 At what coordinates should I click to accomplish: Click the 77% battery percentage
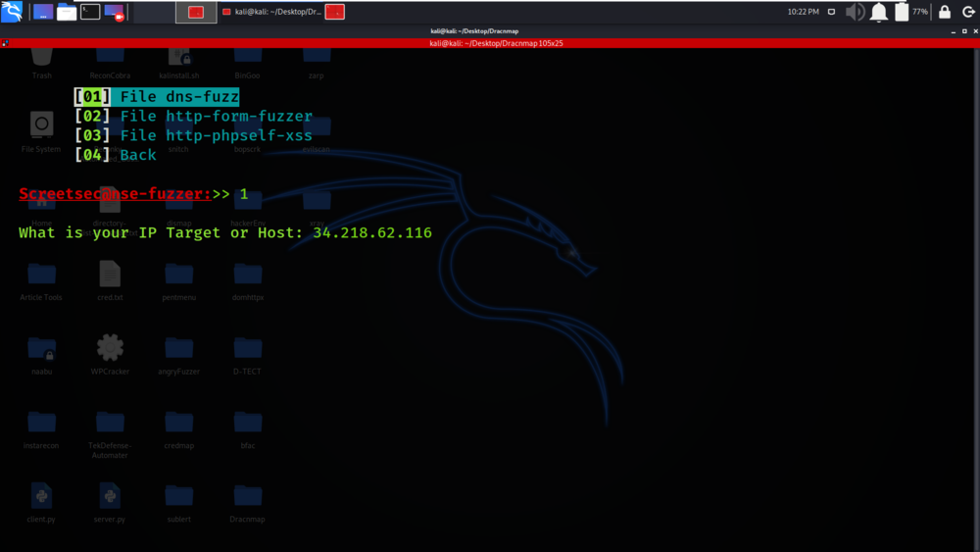[x=920, y=12]
